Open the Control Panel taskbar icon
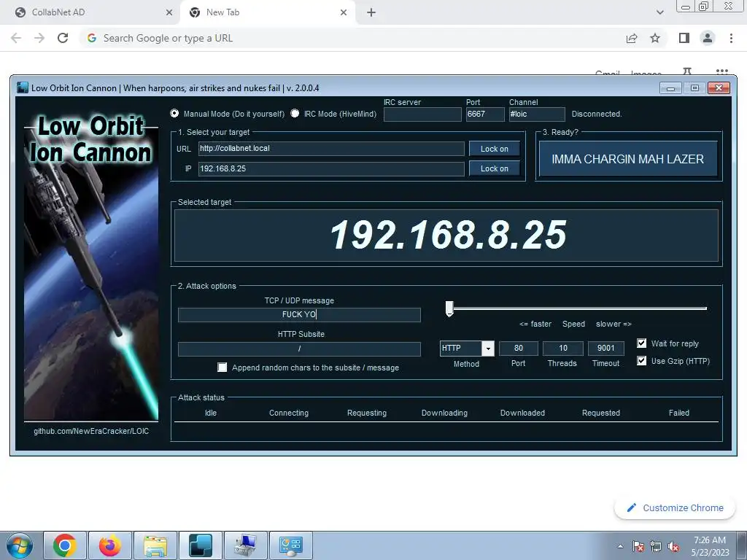747x560 pixels. [x=291, y=545]
